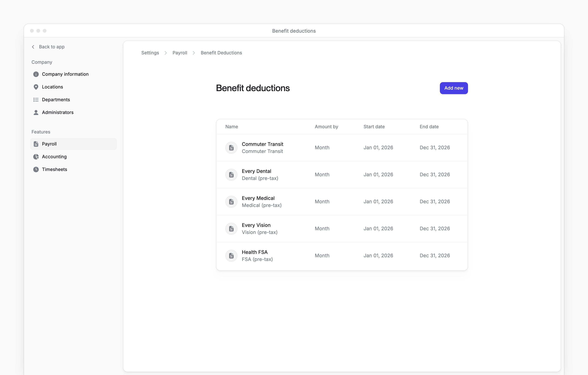Click the Start date column header
588x375 pixels.
pos(374,127)
